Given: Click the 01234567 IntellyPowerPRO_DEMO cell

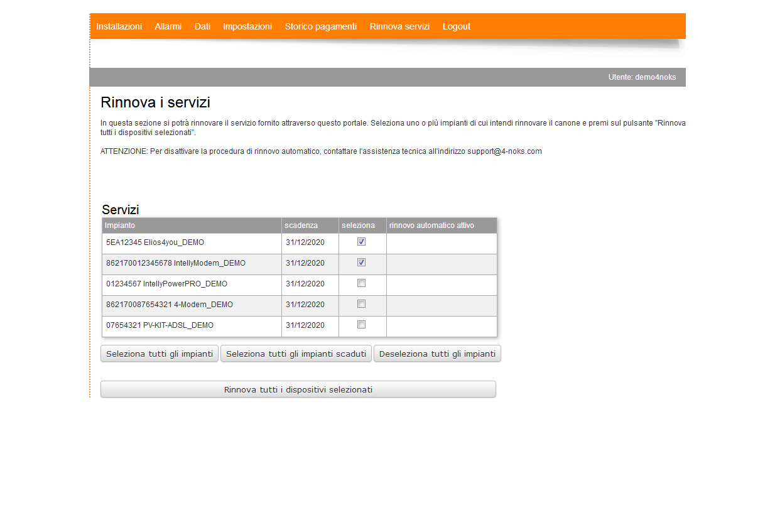Looking at the screenshot, I should pos(192,285).
